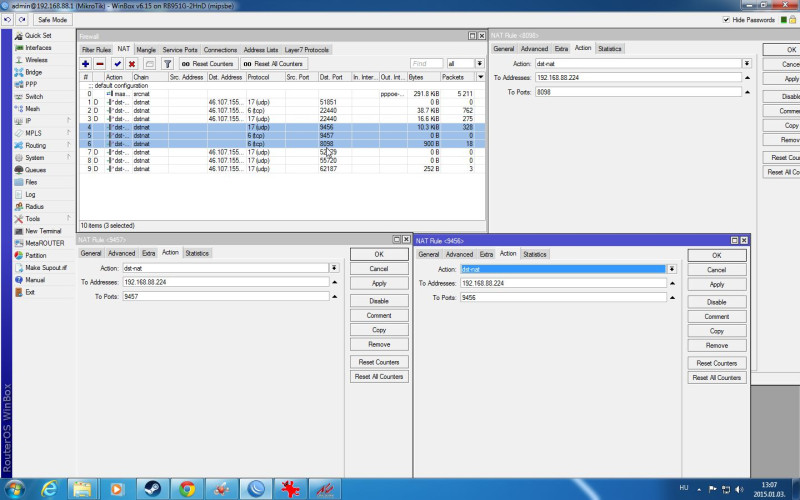The width and height of the screenshot is (800, 500).
Task: Open Partition from the sidebar
Action: 35,256
